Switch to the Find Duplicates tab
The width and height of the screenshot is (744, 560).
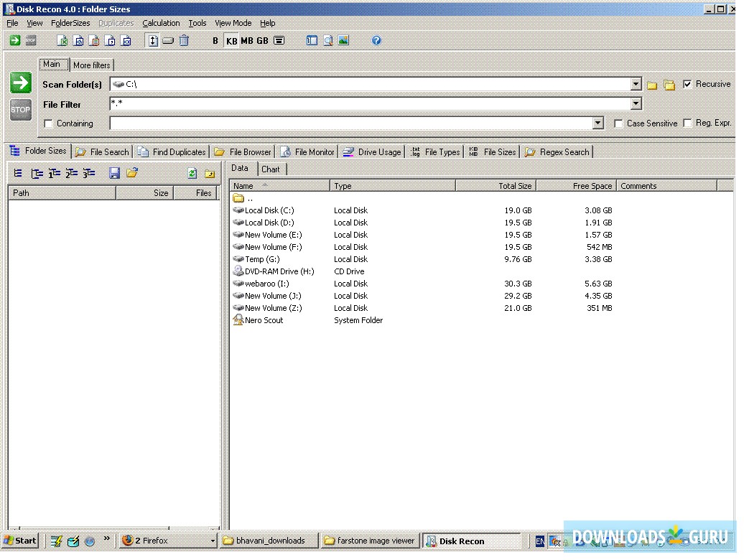(x=172, y=152)
